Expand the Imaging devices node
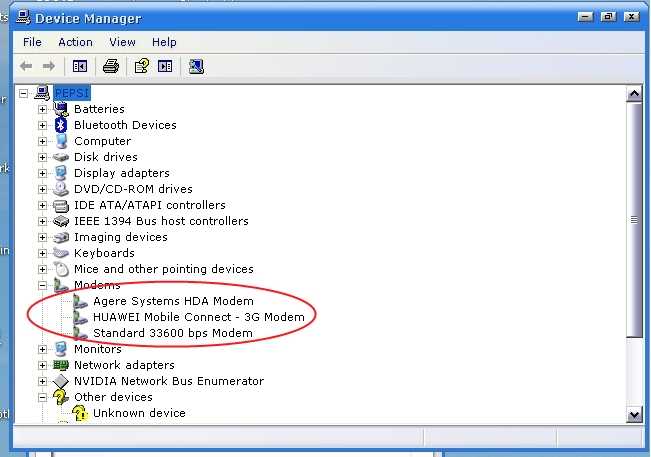 pos(42,237)
